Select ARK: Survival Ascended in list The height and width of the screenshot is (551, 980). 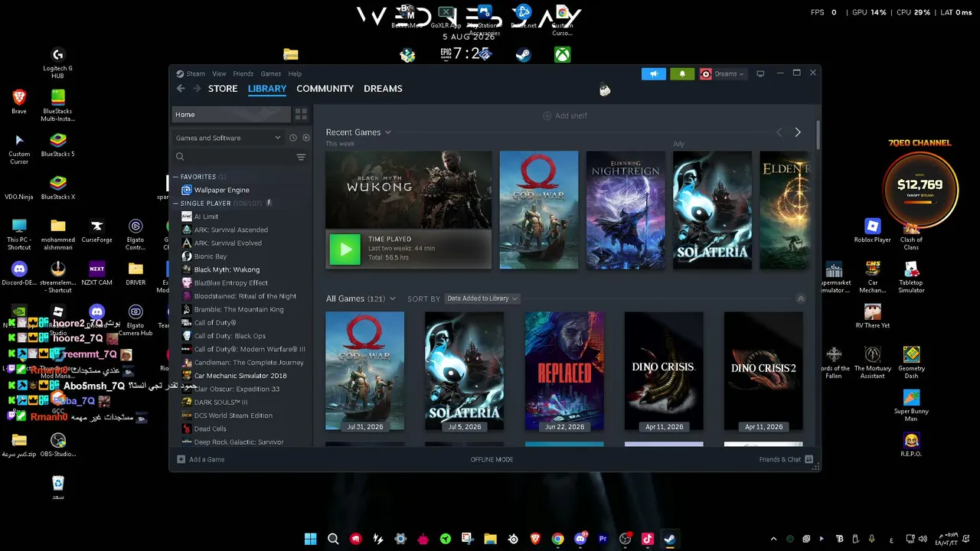point(230,230)
